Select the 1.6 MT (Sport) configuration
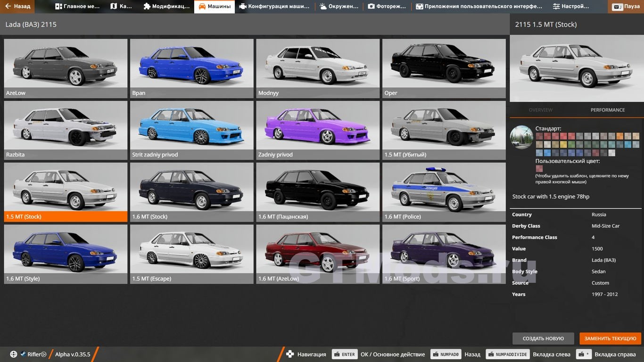Viewport: 644px width, 362px height. pyautogui.click(x=444, y=254)
